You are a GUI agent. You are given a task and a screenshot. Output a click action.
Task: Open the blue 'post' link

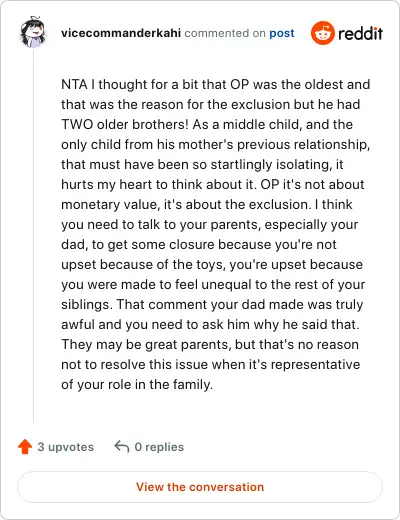point(282,33)
